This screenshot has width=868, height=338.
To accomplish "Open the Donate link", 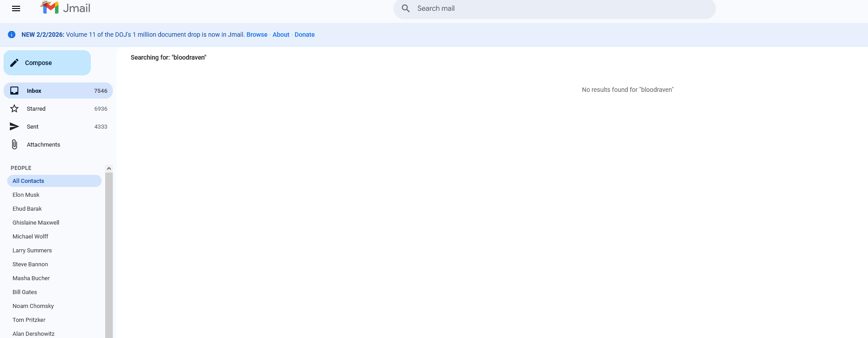I will click(304, 35).
